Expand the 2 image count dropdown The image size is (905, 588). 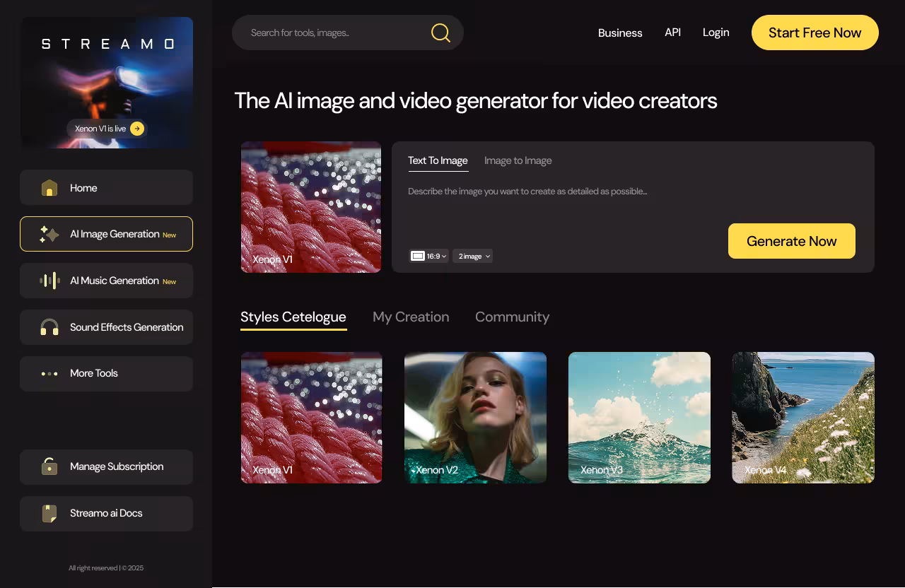click(x=472, y=256)
